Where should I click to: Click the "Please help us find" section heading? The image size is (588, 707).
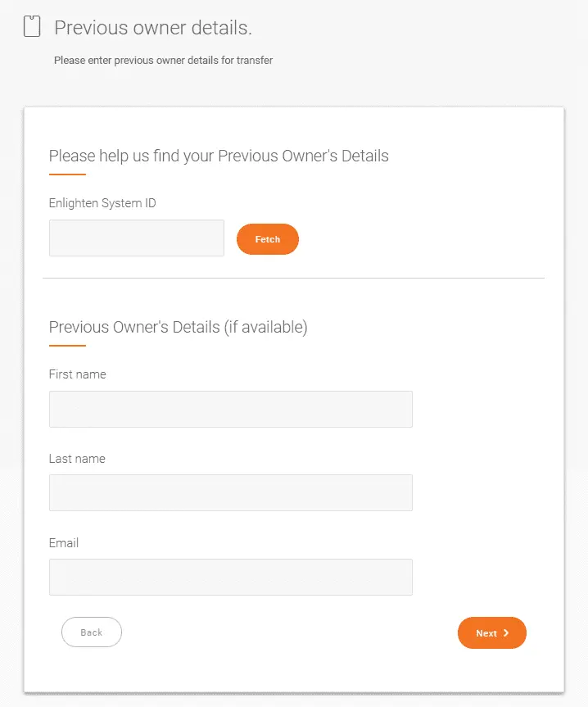(219, 156)
